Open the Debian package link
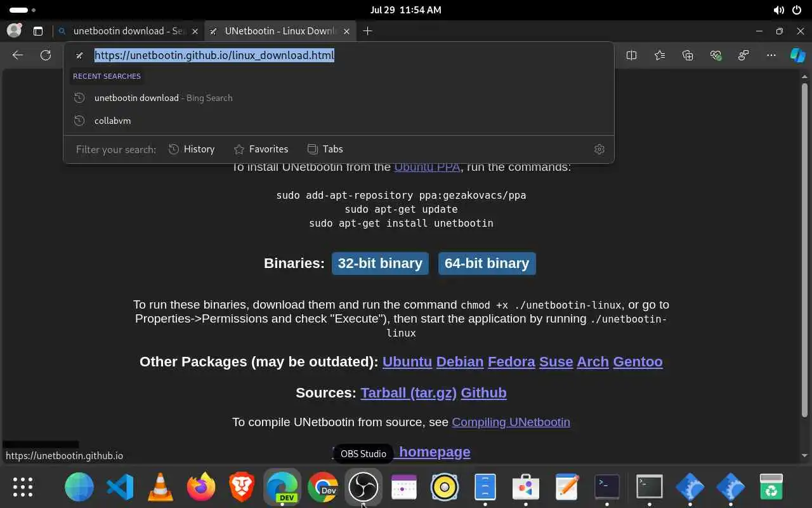The image size is (812, 508). tap(460, 362)
